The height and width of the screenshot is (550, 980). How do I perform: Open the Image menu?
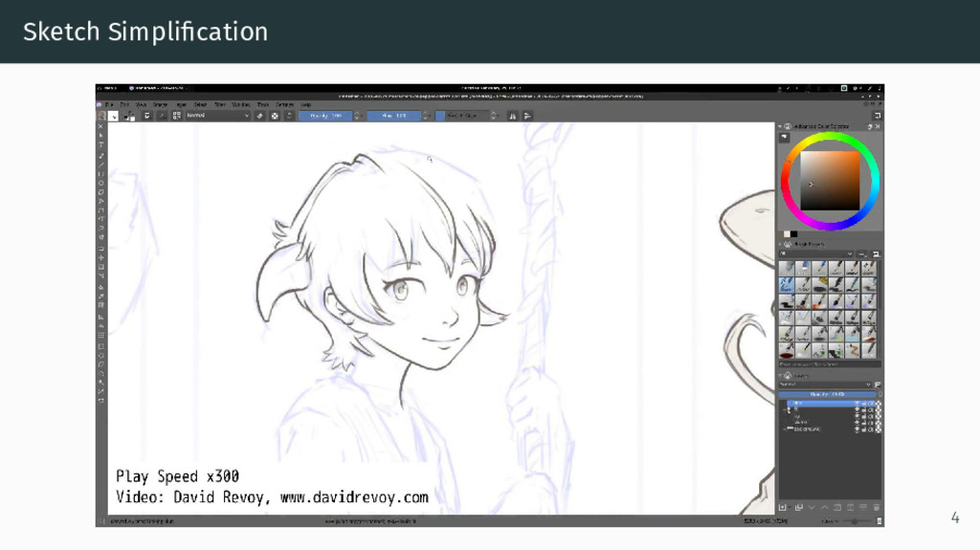(x=160, y=104)
